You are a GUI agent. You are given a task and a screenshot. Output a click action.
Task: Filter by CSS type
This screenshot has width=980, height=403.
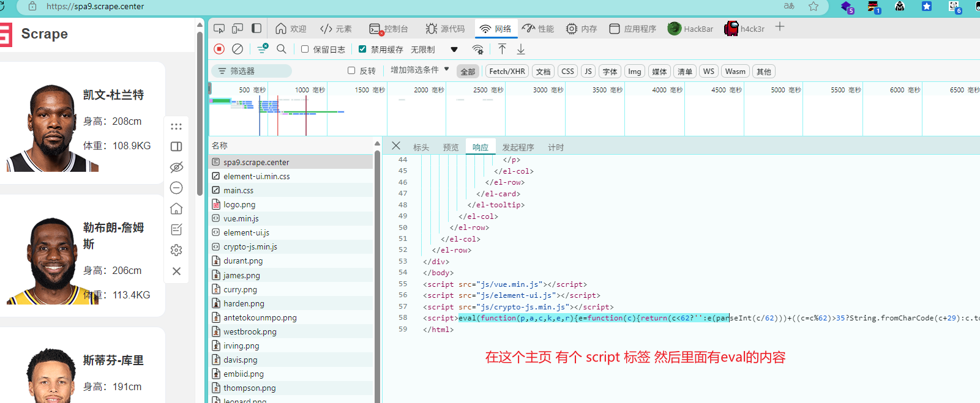click(x=568, y=72)
